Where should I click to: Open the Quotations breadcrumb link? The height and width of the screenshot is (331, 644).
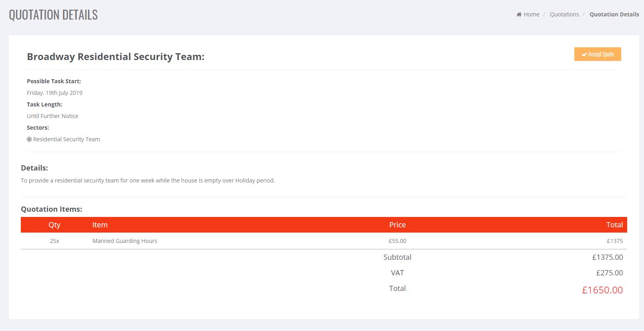pyautogui.click(x=564, y=14)
